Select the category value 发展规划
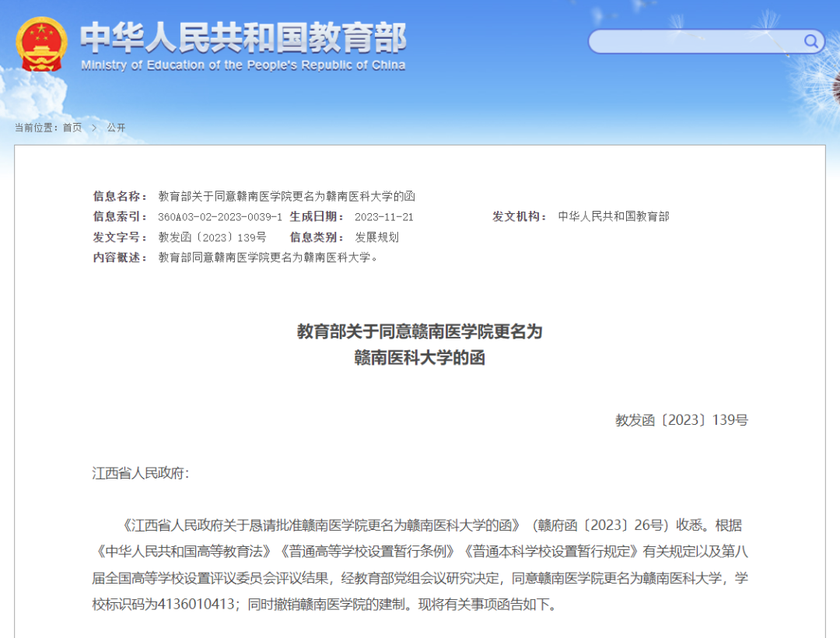Image resolution: width=840 pixels, height=638 pixels. click(376, 237)
